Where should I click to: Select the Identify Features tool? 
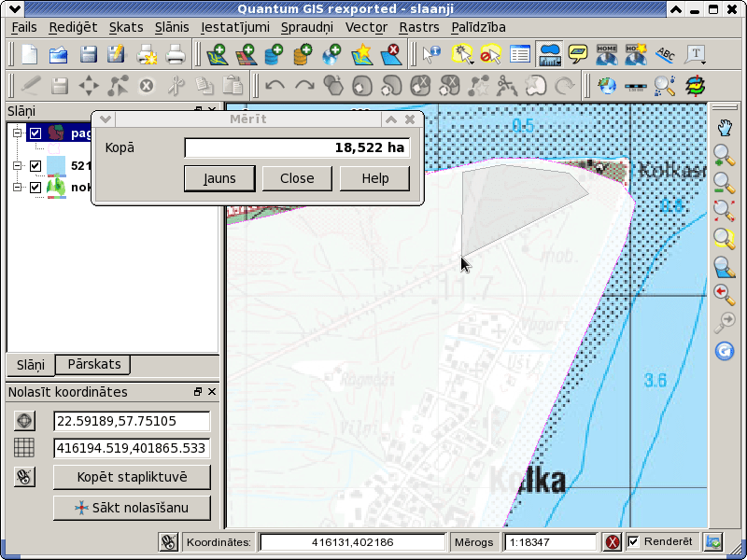[x=431, y=54]
